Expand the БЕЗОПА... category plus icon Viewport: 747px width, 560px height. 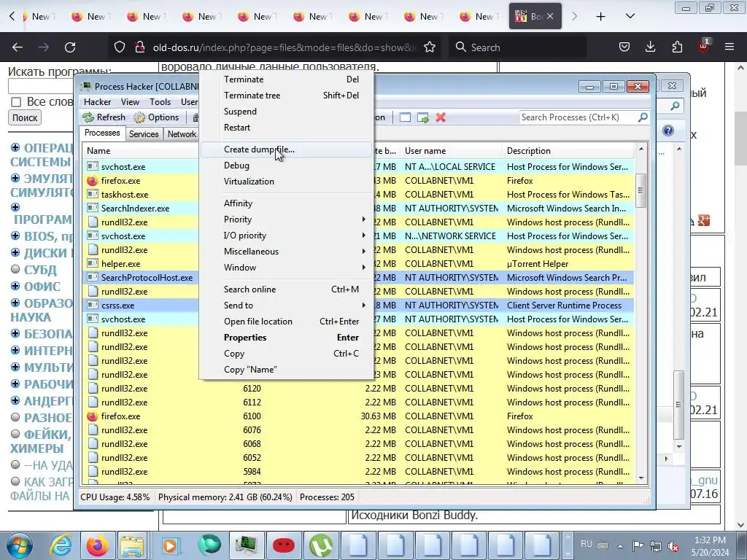click(x=15, y=333)
